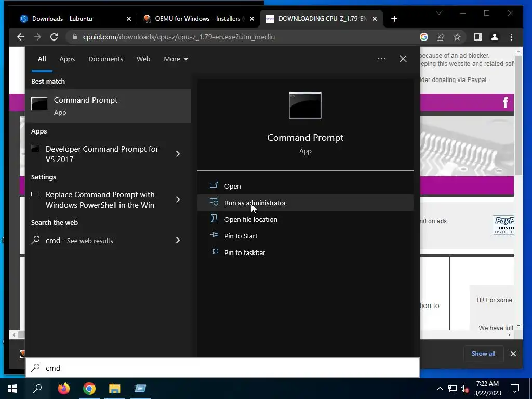
Task: Open the notification center icon
Action: pos(515,389)
